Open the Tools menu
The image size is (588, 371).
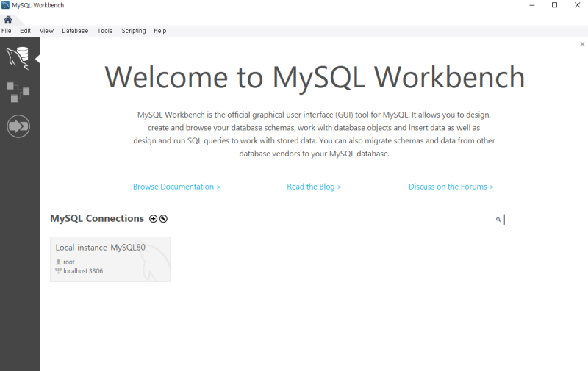(x=105, y=31)
